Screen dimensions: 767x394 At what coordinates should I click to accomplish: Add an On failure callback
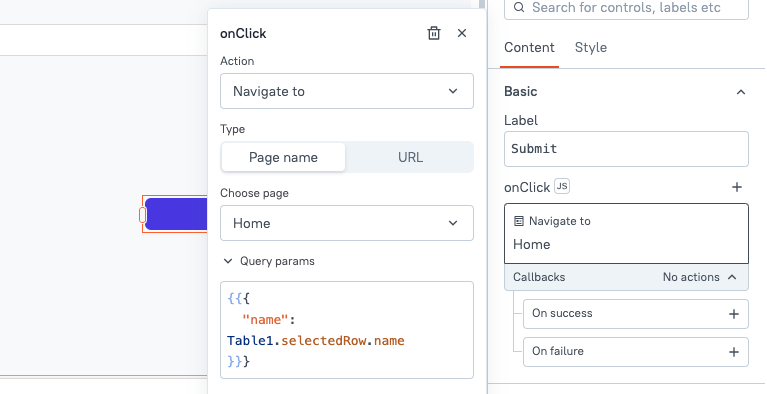click(x=734, y=352)
